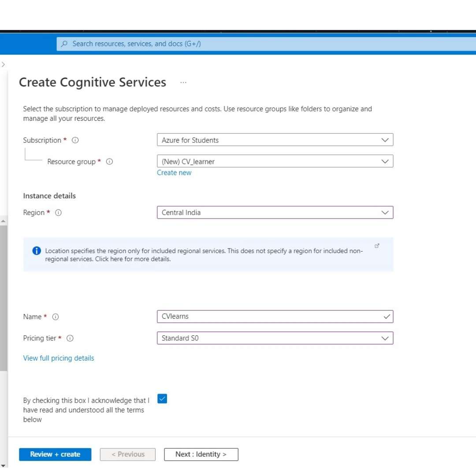
Task: Click the Region info icon
Action: click(x=58, y=212)
